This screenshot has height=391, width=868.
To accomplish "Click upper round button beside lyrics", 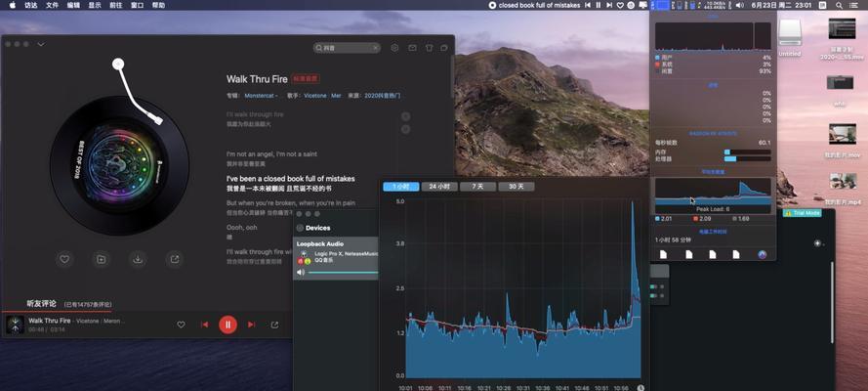I will [x=406, y=116].
